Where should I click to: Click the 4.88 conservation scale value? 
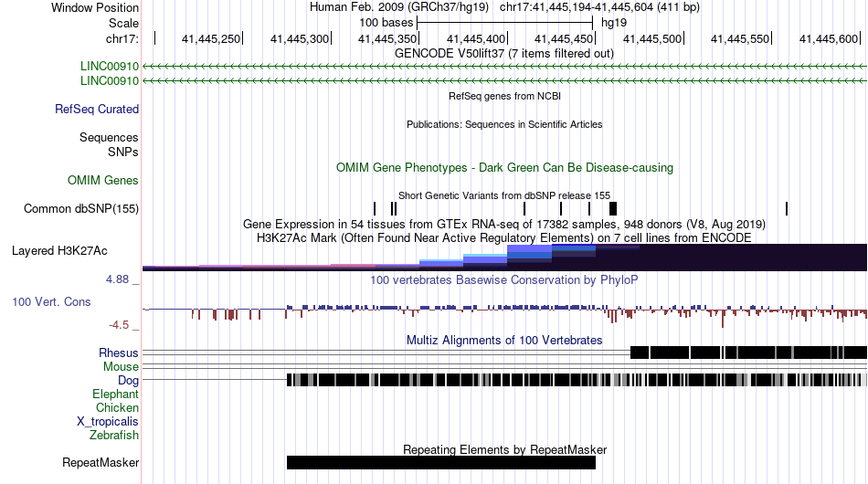point(117,279)
